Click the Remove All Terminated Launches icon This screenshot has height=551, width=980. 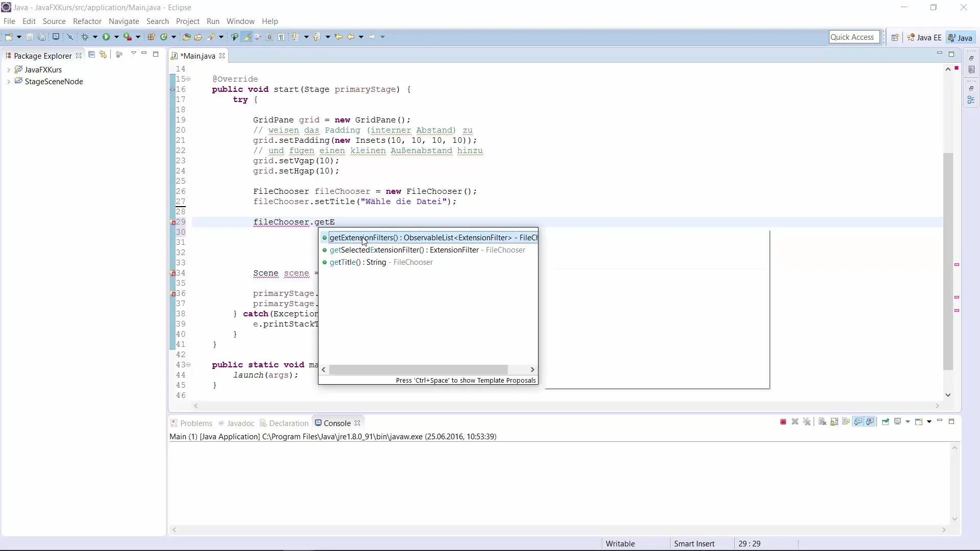point(806,422)
